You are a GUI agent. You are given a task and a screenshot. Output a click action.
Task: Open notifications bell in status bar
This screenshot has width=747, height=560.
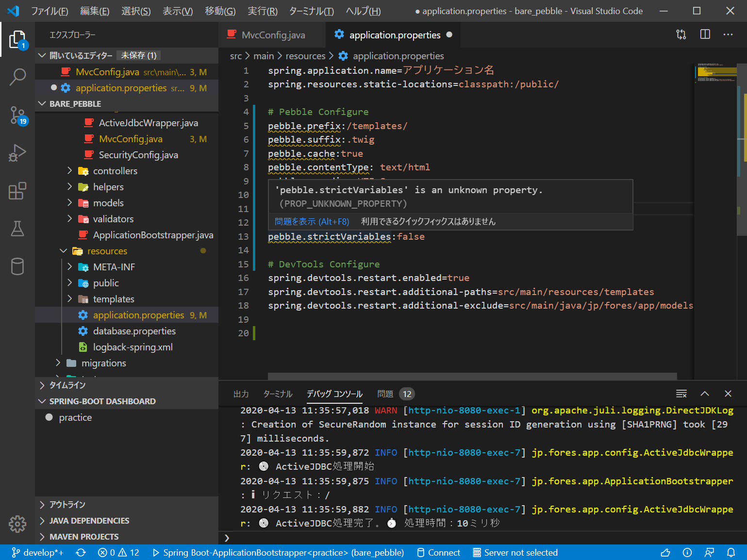click(731, 552)
